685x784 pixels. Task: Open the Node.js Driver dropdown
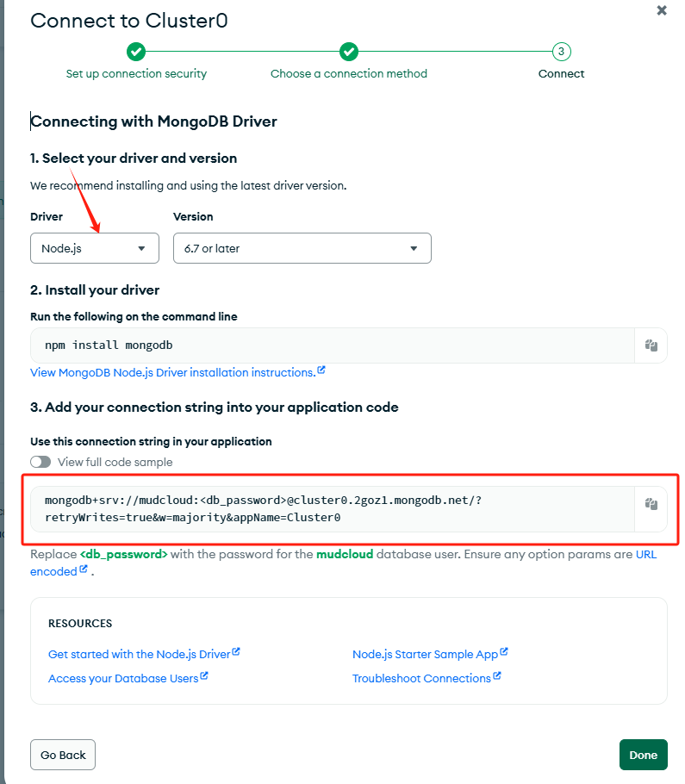click(95, 248)
